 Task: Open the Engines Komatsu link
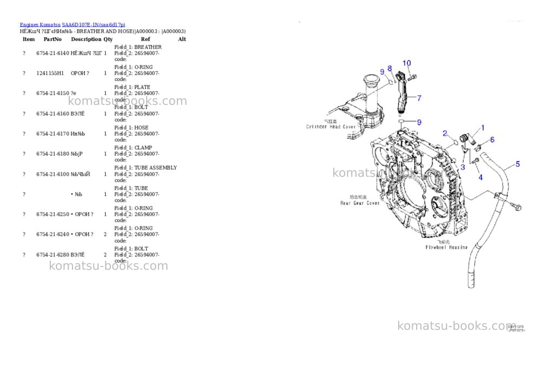[40, 25]
